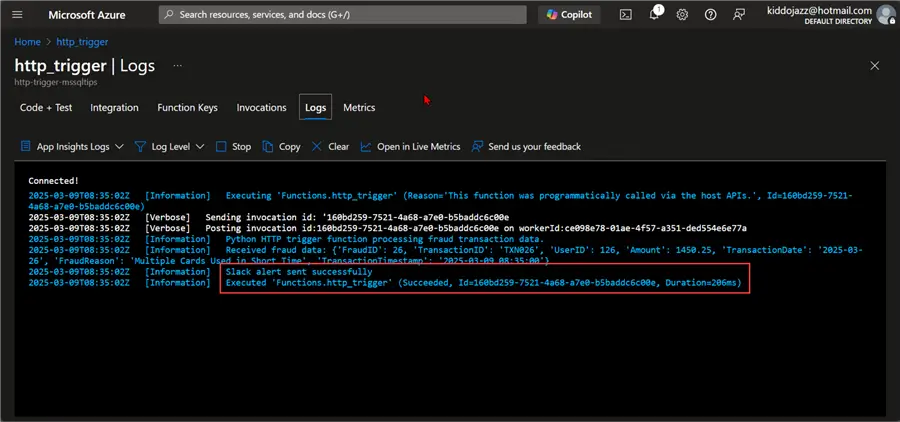Open portal settings gear
The width and height of the screenshot is (900, 422).
pyautogui.click(x=682, y=15)
